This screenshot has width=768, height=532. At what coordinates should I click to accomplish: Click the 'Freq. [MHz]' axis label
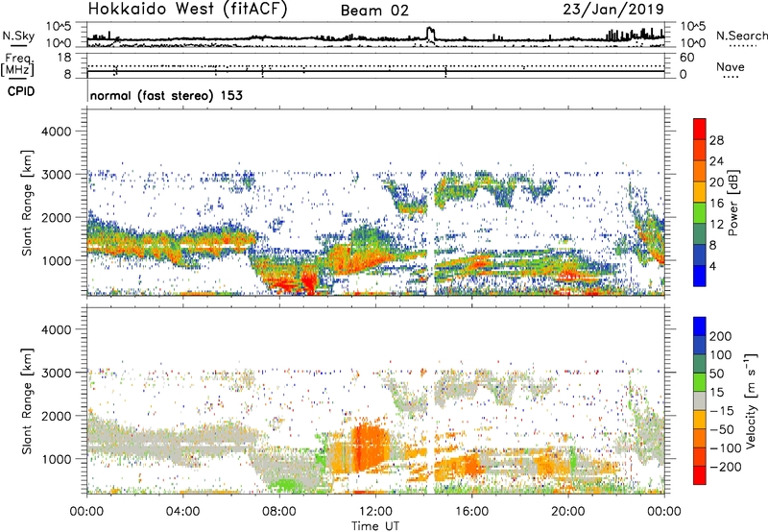point(18,65)
